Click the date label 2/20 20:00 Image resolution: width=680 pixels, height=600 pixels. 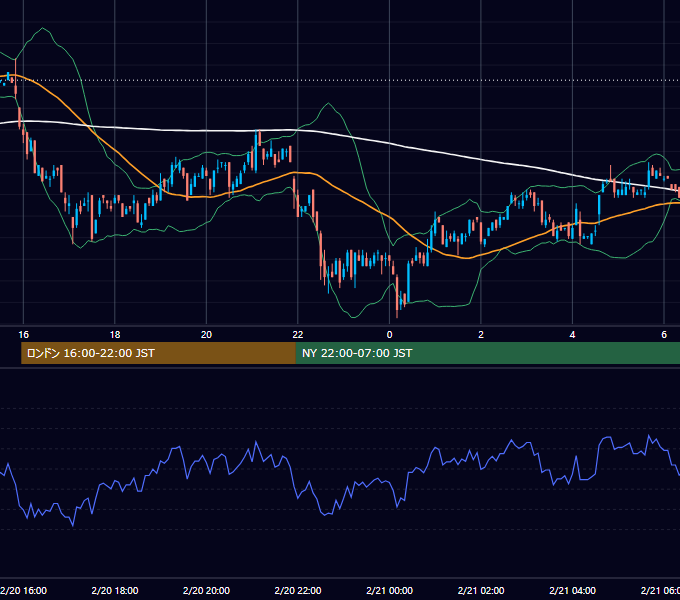coord(206,590)
